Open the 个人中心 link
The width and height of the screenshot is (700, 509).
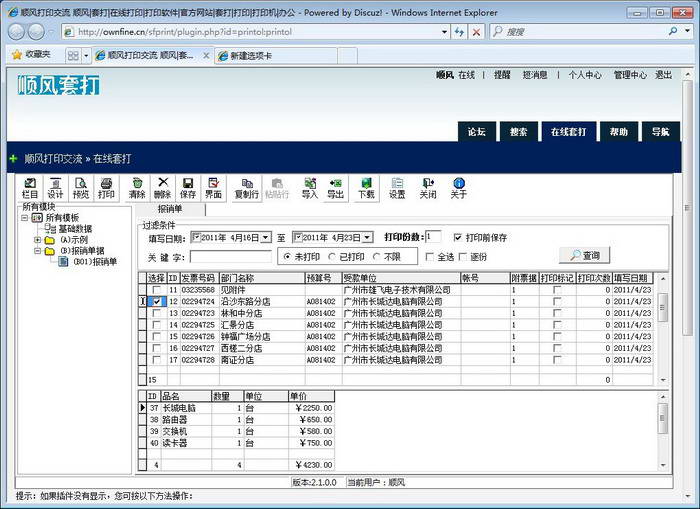pyautogui.click(x=585, y=75)
